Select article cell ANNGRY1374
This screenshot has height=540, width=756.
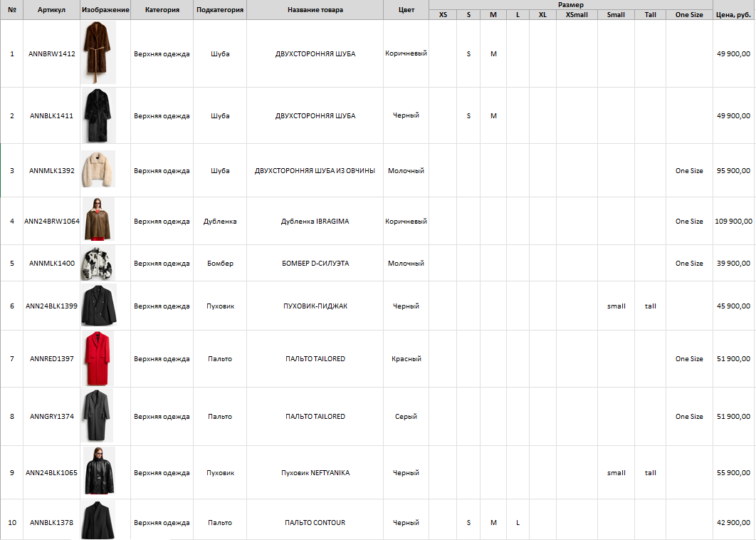tap(51, 416)
